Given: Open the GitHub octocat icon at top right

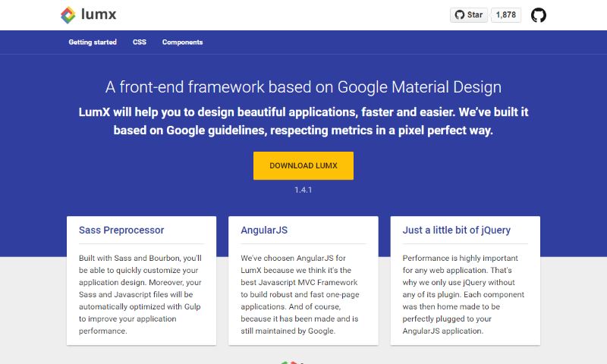Looking at the screenshot, I should point(538,15).
